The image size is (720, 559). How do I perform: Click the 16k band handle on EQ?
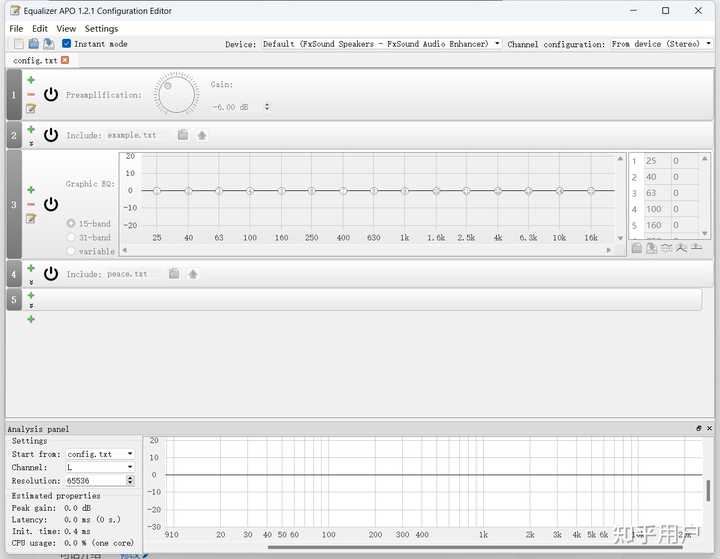click(x=591, y=191)
